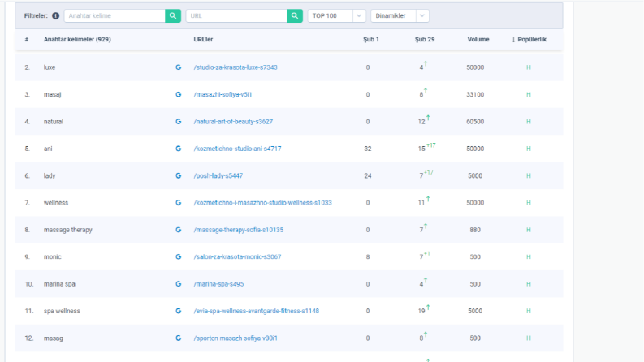This screenshot has width=644, height=362.
Task: Click popularity H indicator in wellness row
Action: click(x=529, y=203)
